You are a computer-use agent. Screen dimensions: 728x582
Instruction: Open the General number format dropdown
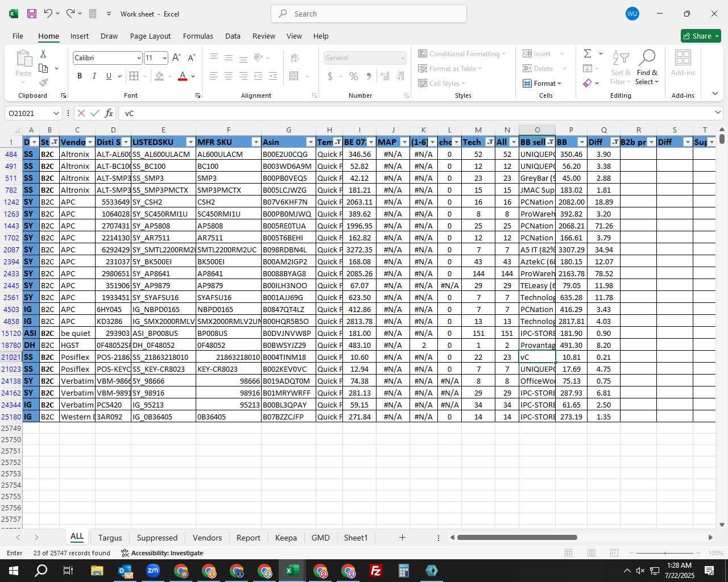[x=403, y=58]
